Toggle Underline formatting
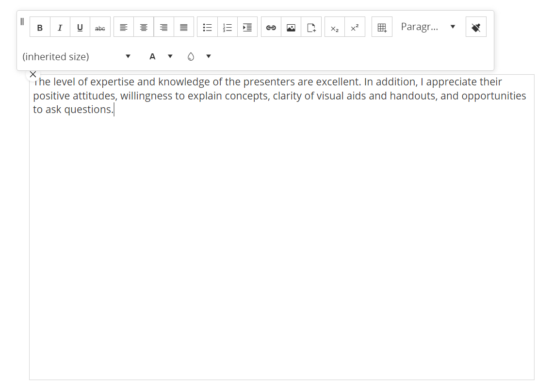 80,27
